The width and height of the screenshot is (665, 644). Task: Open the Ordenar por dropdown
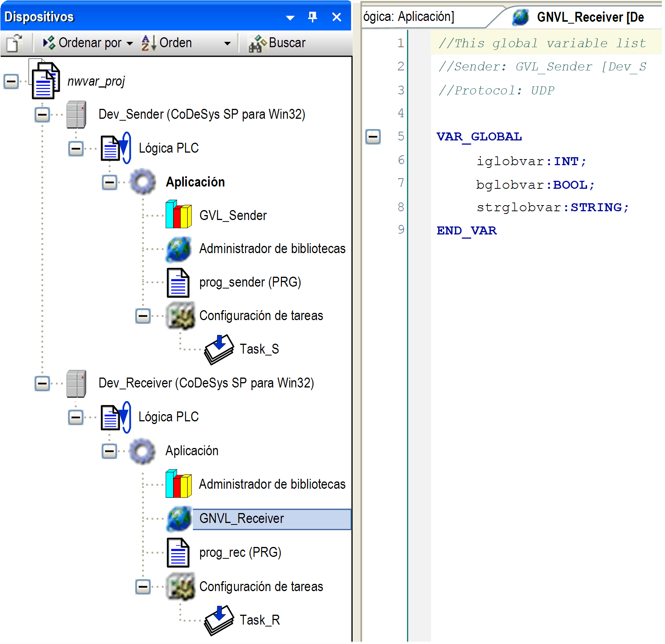(x=88, y=43)
